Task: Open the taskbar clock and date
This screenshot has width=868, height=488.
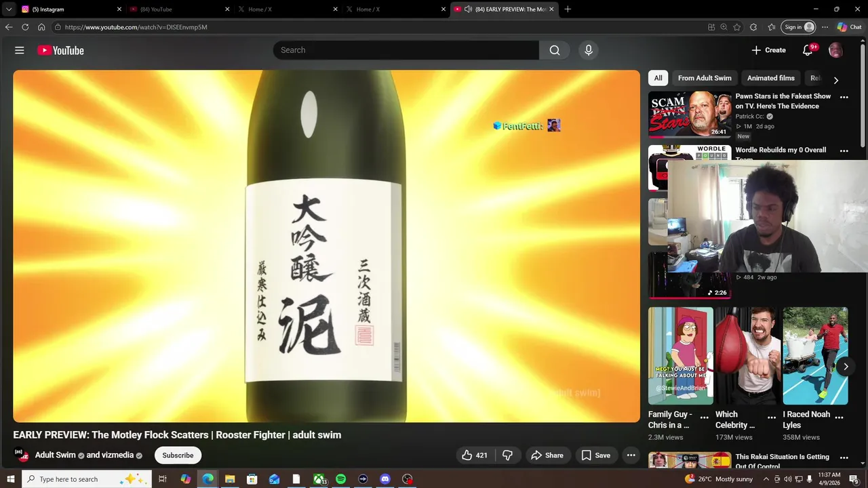Action: click(x=829, y=479)
